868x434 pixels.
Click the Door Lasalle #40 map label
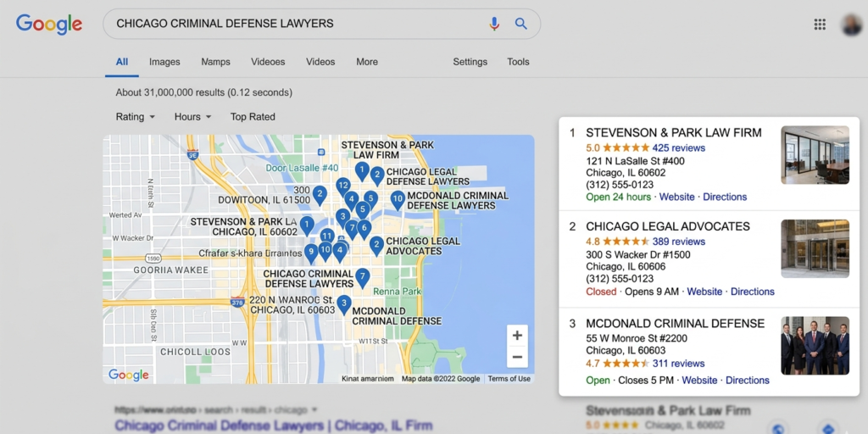[302, 168]
